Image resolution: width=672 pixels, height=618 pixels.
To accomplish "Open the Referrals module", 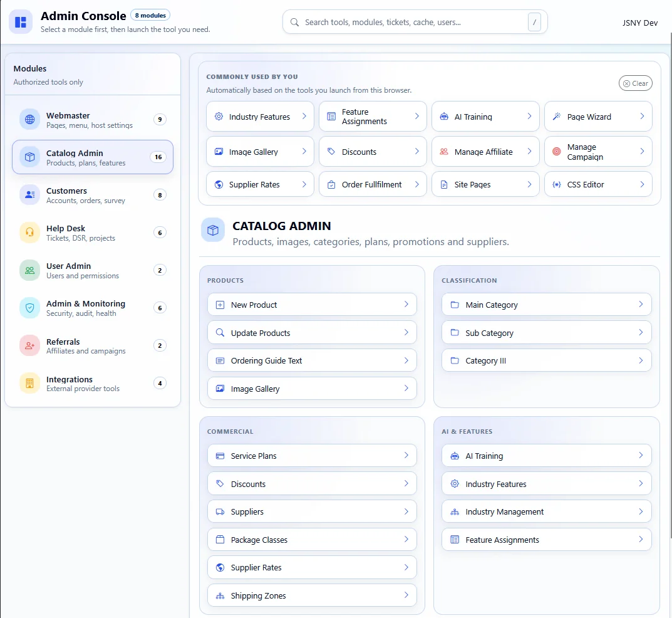I will coord(93,345).
